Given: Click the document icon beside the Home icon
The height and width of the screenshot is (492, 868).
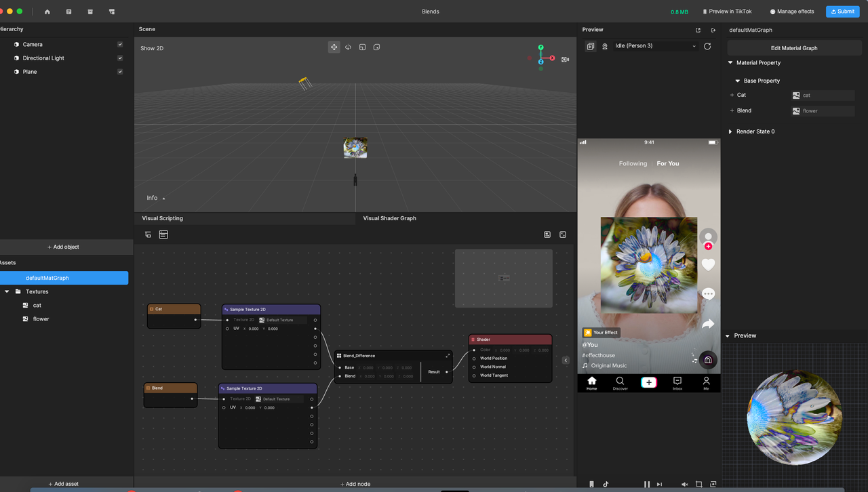Looking at the screenshot, I should [x=68, y=12].
